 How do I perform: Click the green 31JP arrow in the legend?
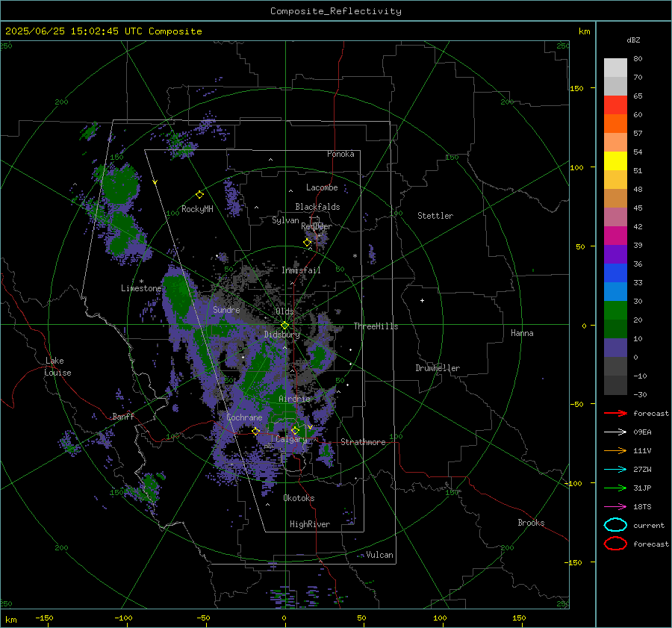(x=615, y=488)
